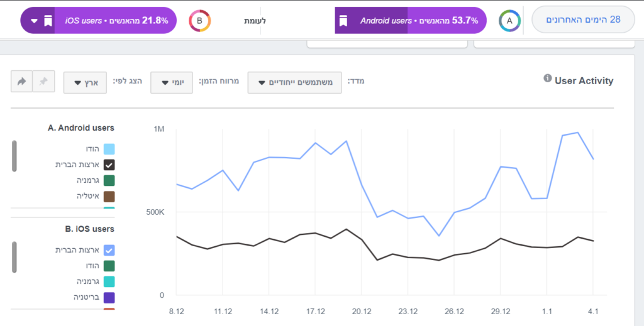Click the segment A circle icon
This screenshot has height=326, width=644.
click(509, 21)
